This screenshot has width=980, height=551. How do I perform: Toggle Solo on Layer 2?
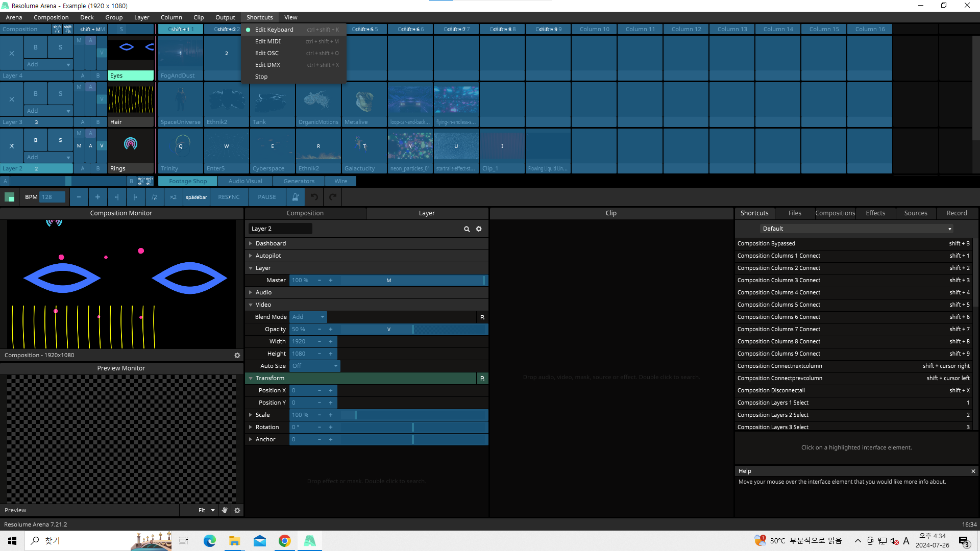60,140
